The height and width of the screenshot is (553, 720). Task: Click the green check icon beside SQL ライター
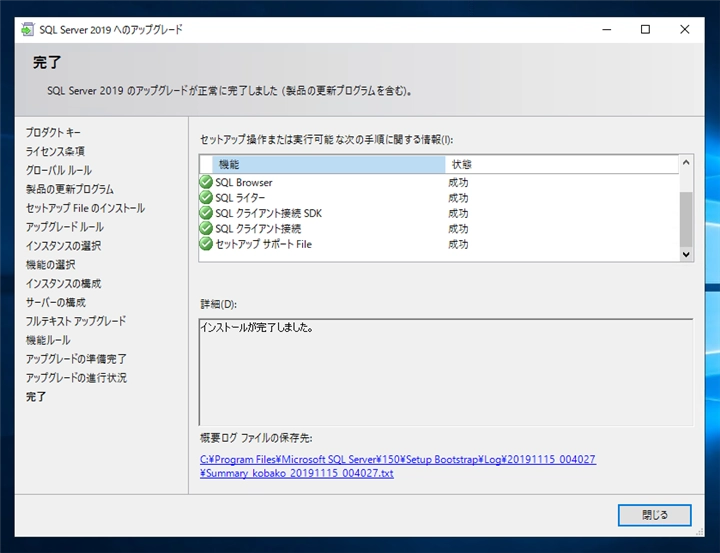[206, 198]
